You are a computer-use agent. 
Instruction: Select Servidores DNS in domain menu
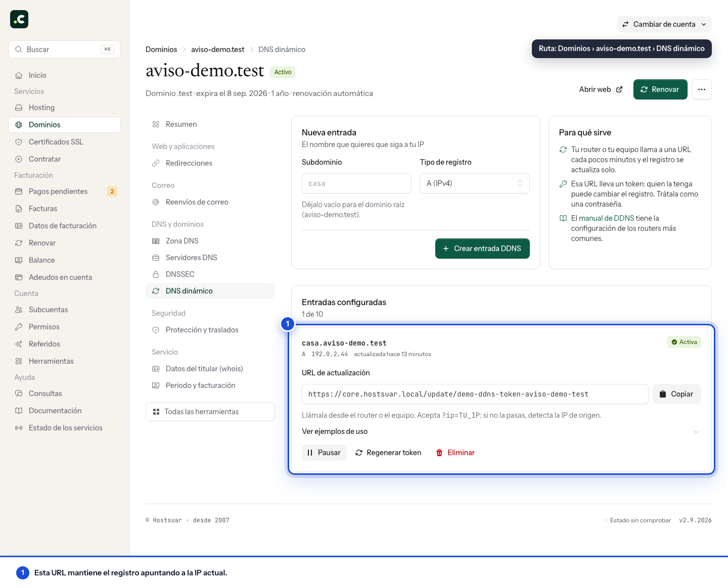210,258
